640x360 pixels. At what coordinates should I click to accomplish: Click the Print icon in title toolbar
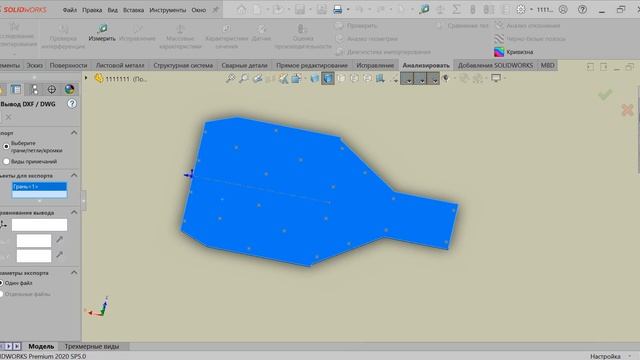337,9
